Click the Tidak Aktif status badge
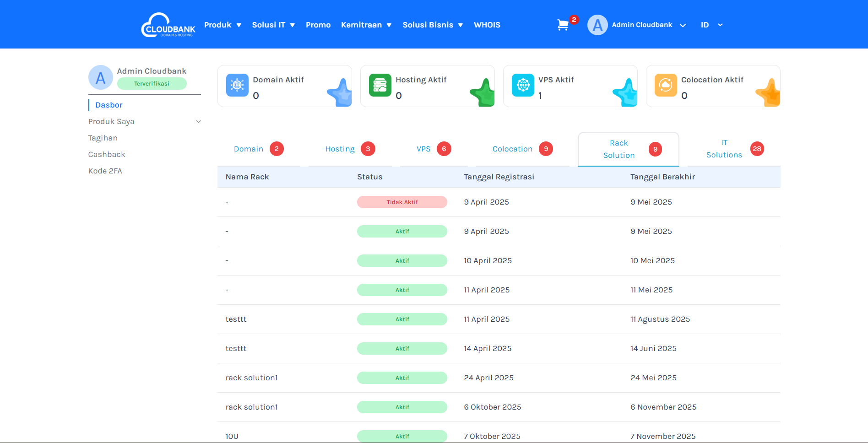This screenshot has height=443, width=868. [x=402, y=202]
